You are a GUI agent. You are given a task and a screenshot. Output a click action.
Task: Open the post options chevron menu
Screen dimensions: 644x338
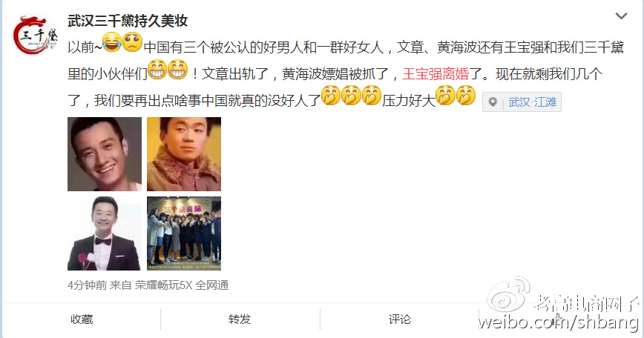(621, 16)
